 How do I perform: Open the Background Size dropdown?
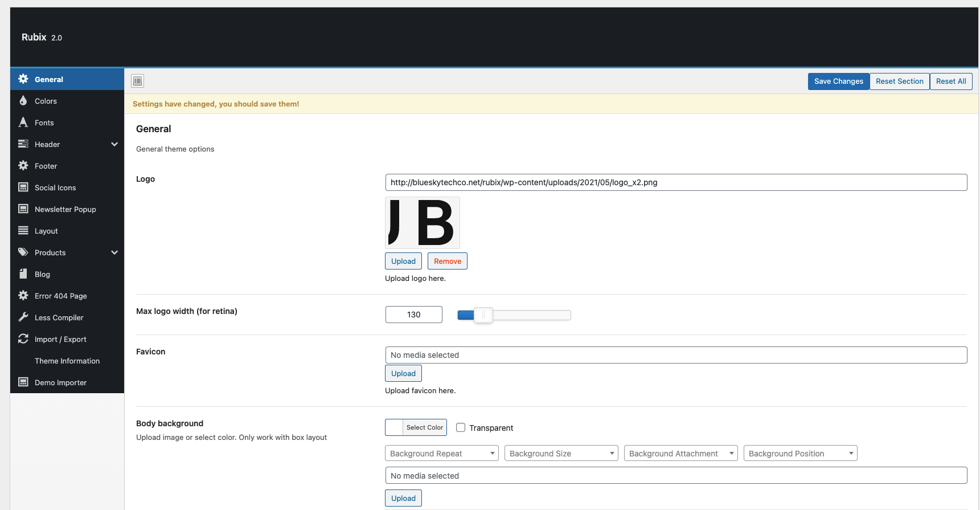click(x=561, y=454)
